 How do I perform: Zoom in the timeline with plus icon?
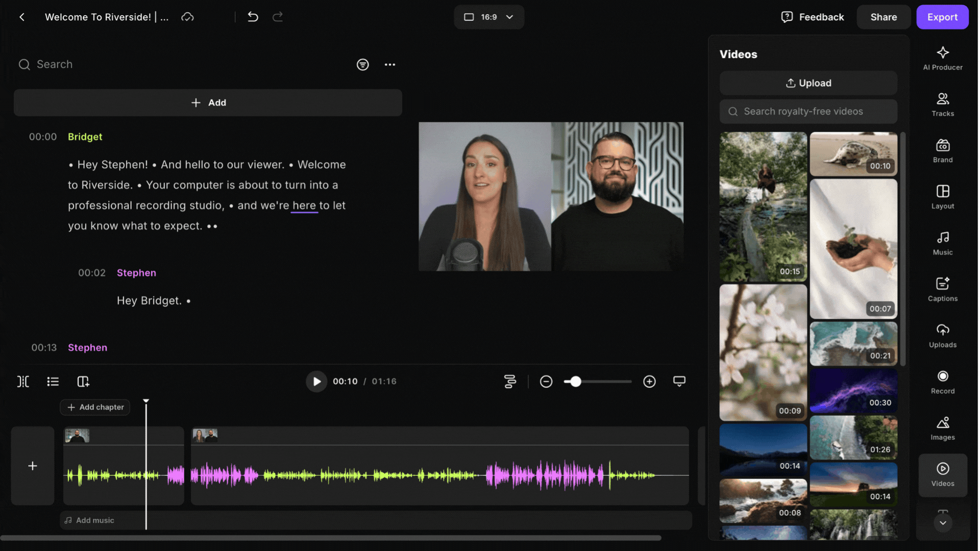point(649,382)
